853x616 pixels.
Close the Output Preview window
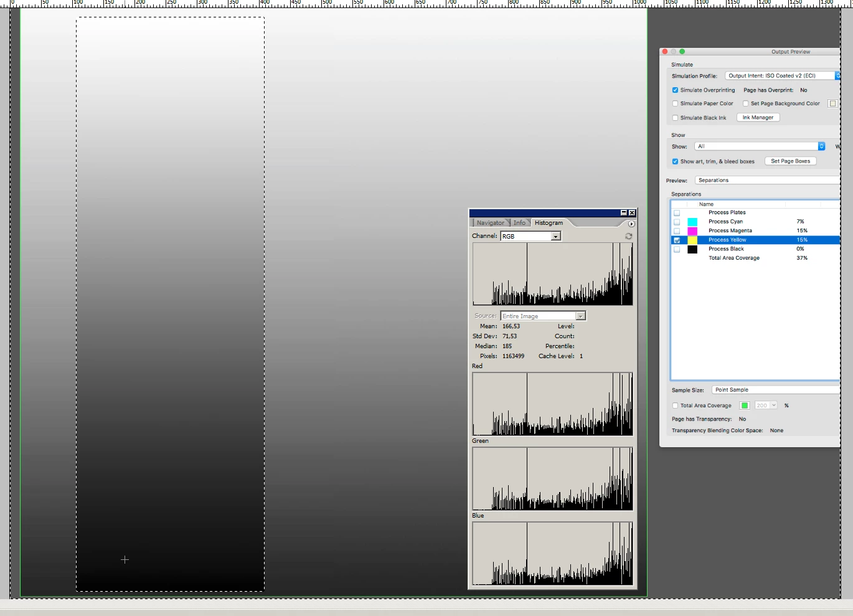(665, 52)
